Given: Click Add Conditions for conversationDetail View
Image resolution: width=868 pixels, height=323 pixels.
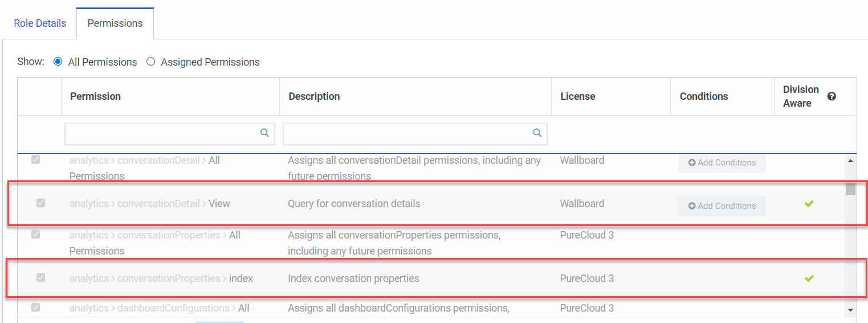Looking at the screenshot, I should (x=722, y=206).
